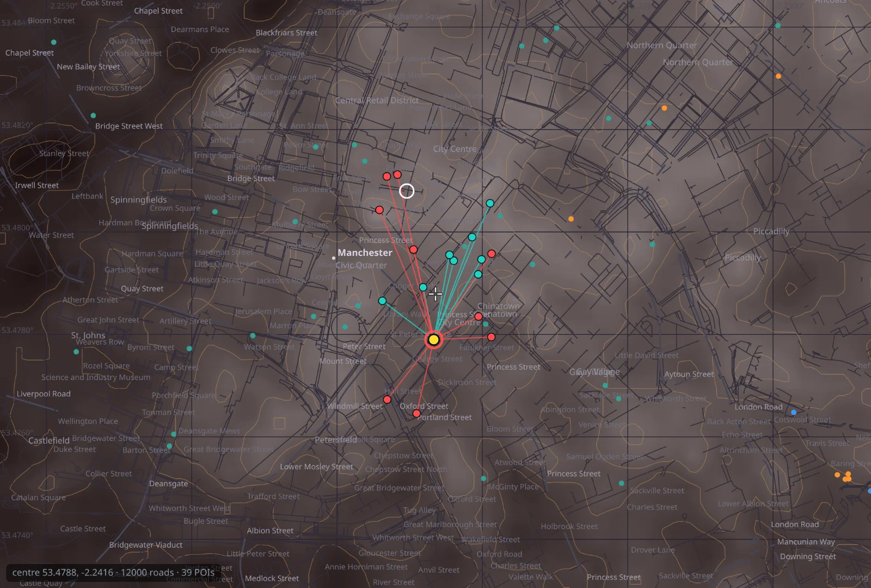
Task: Select the Aytoun Street label
Action: (x=689, y=374)
